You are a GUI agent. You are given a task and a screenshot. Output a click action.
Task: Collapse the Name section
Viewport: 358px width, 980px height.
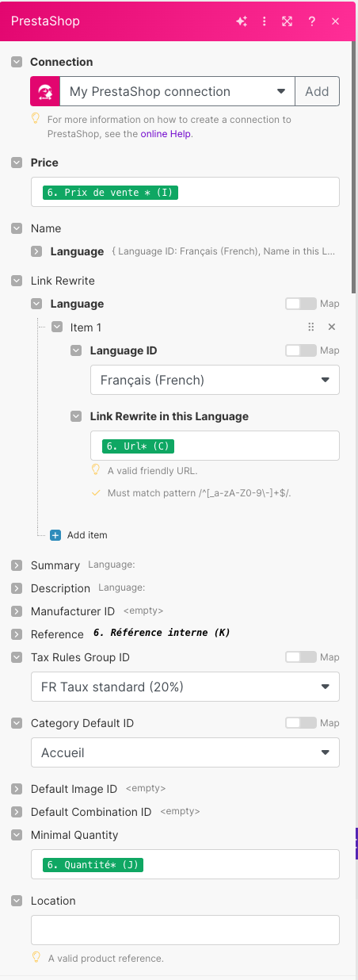pos(17,228)
